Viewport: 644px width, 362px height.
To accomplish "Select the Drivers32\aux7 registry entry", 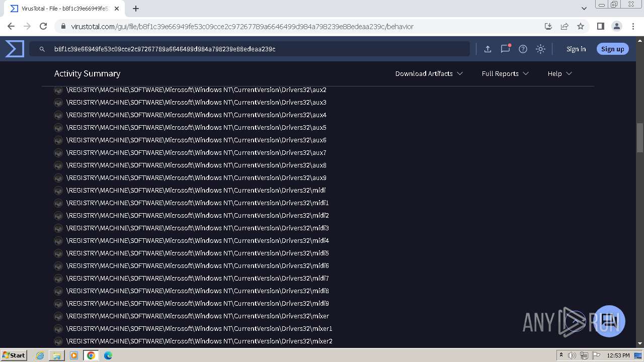I will (x=196, y=153).
